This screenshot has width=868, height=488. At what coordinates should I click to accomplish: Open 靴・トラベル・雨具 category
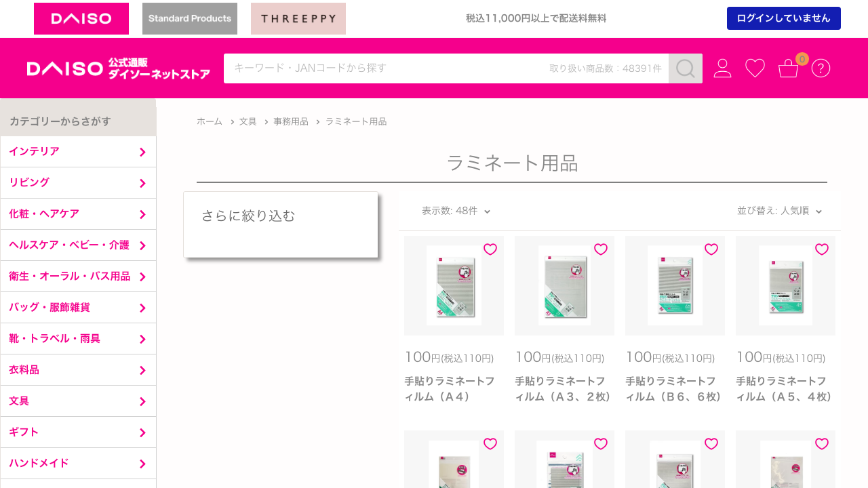pos(78,339)
